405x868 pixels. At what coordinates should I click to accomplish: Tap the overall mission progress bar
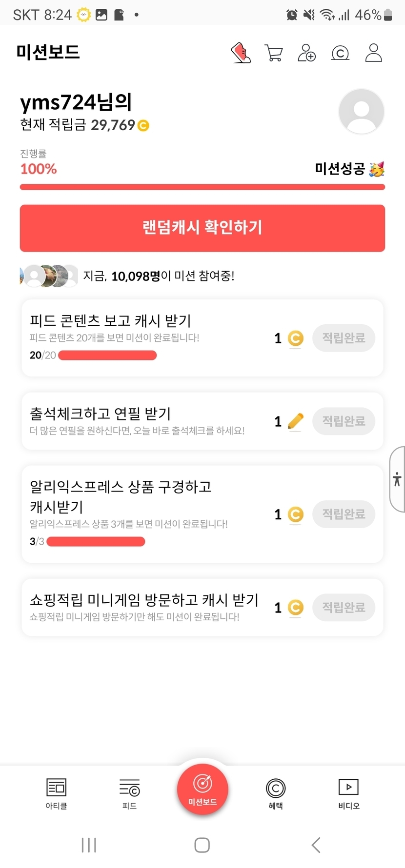pyautogui.click(x=202, y=187)
